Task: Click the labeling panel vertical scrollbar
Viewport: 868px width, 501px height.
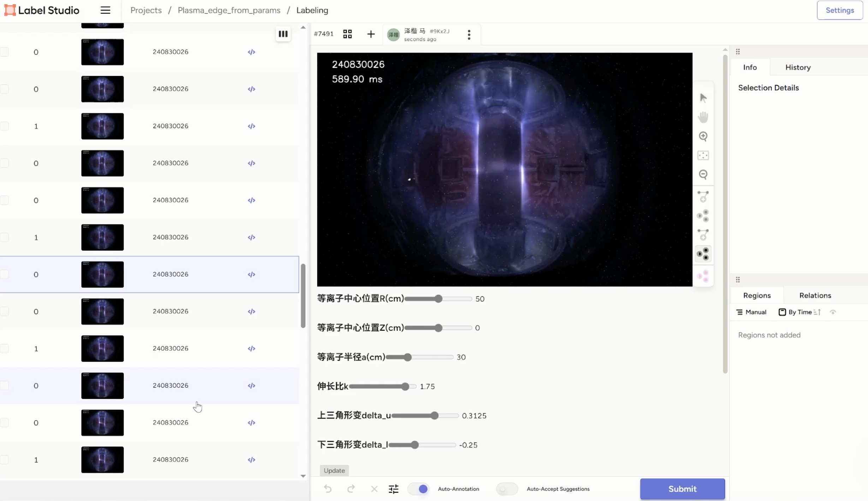Action: pyautogui.click(x=725, y=214)
